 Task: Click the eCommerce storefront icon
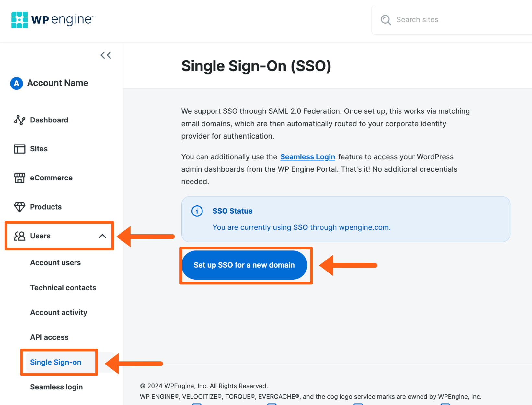(20, 178)
